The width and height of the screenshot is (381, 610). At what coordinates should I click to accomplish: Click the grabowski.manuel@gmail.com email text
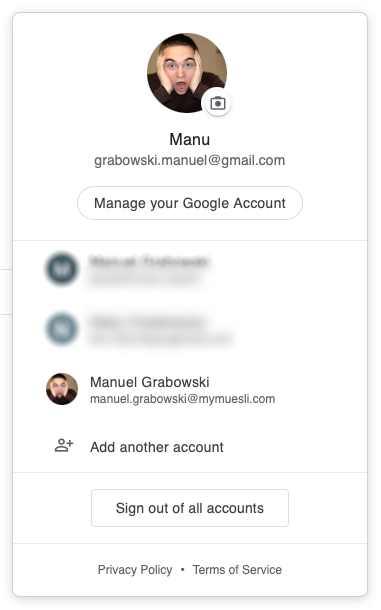[x=190, y=160]
